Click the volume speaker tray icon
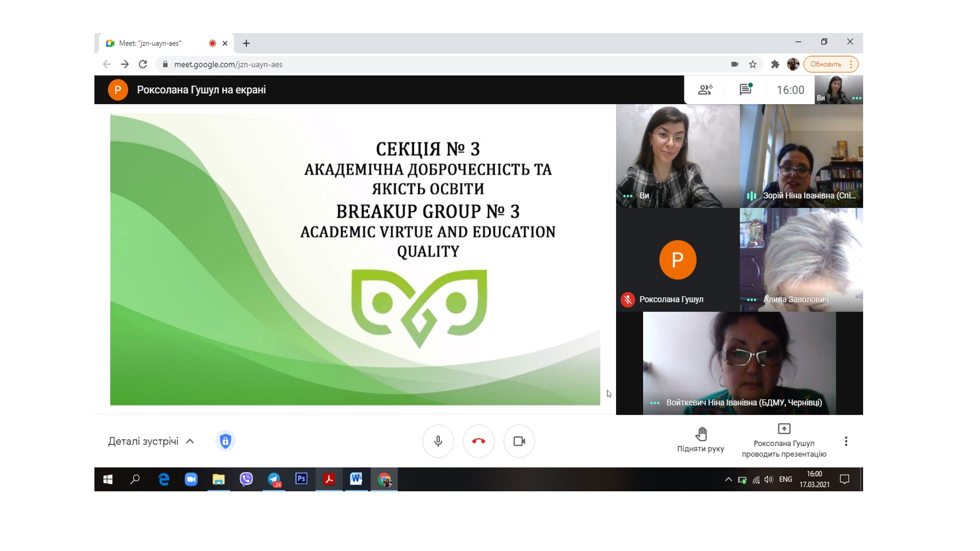The height and width of the screenshot is (551, 980). [768, 480]
